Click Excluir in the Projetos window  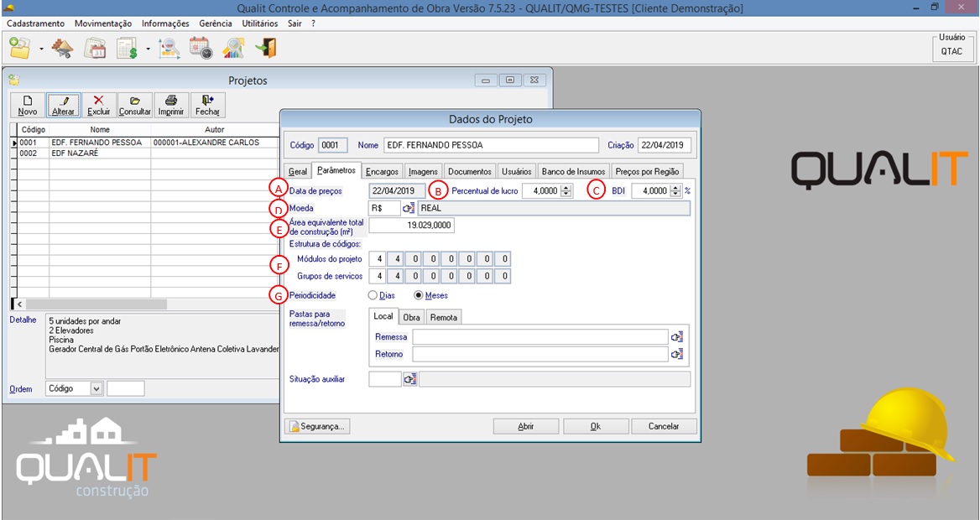tap(99, 106)
